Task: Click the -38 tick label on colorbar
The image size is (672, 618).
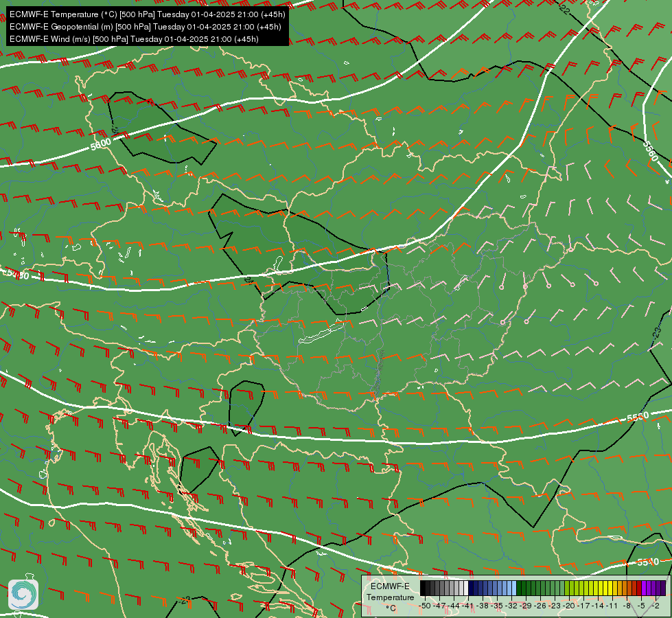Action: coord(483,606)
